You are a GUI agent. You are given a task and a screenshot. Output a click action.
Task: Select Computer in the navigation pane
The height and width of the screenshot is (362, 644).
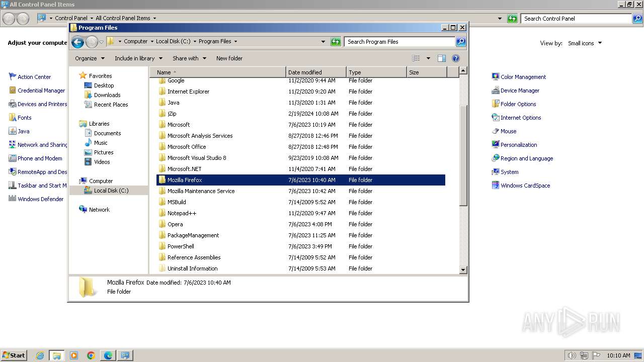point(101,181)
